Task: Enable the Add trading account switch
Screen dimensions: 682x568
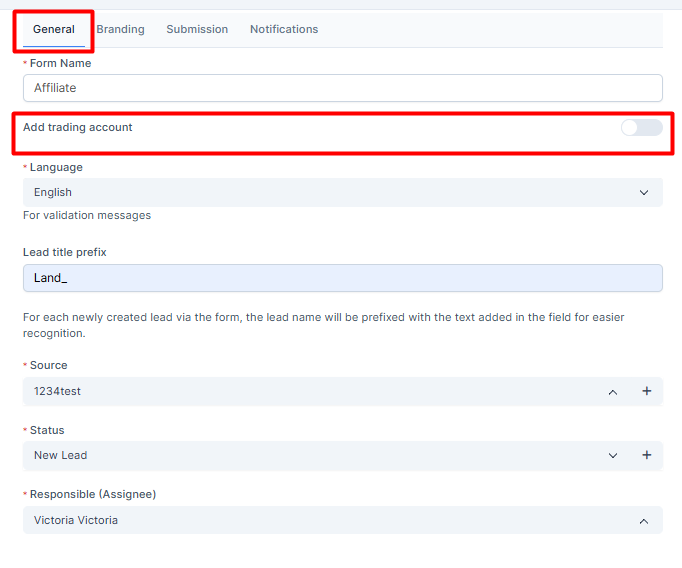Action: tap(641, 127)
